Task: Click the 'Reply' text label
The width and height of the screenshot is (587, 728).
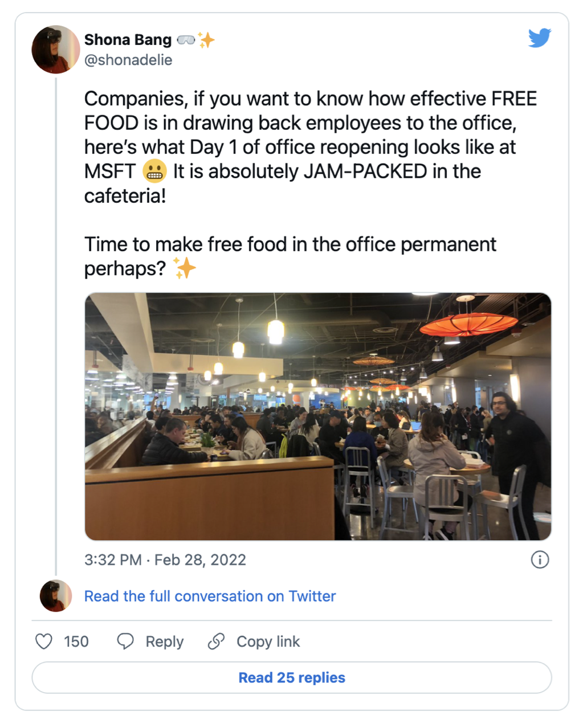Action: (x=164, y=641)
